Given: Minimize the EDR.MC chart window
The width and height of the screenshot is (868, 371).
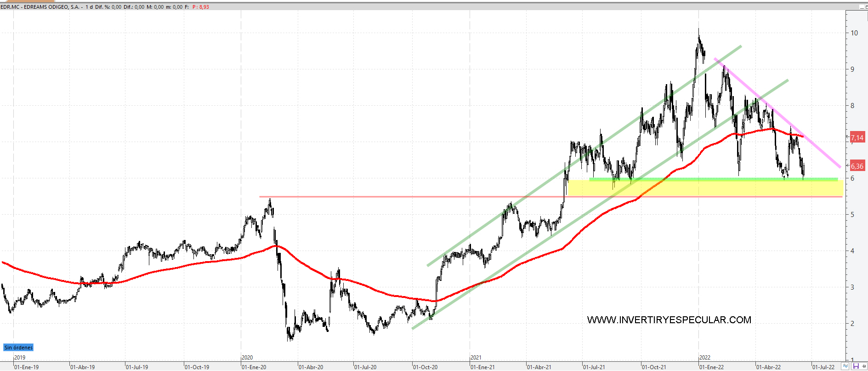Looking at the screenshot, I should pos(862,7).
